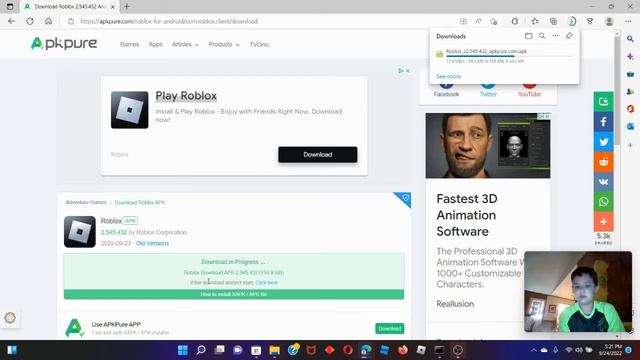Viewport: 640px width, 360px height.
Task: Open page settings gear icon
Action: 10,318
